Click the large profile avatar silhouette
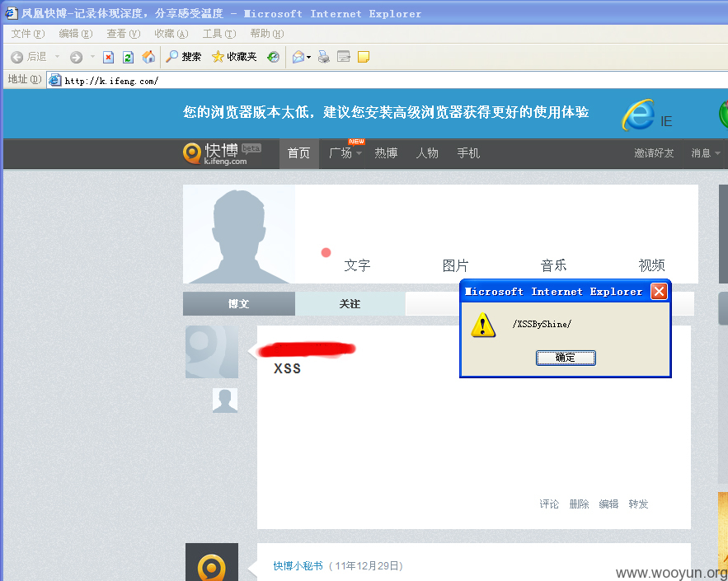Screen dimensions: 728x581 [239, 234]
